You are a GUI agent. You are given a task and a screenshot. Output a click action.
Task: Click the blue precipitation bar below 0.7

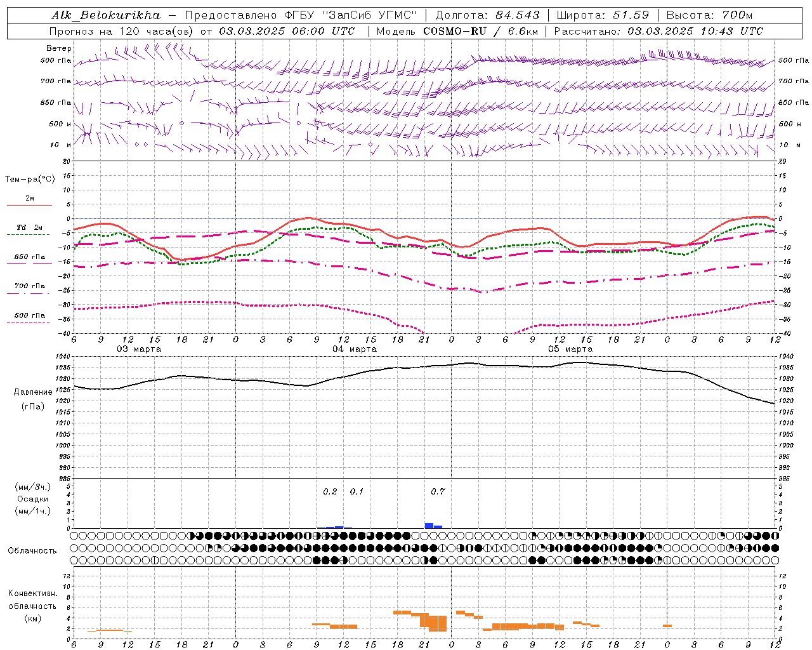pos(429,526)
